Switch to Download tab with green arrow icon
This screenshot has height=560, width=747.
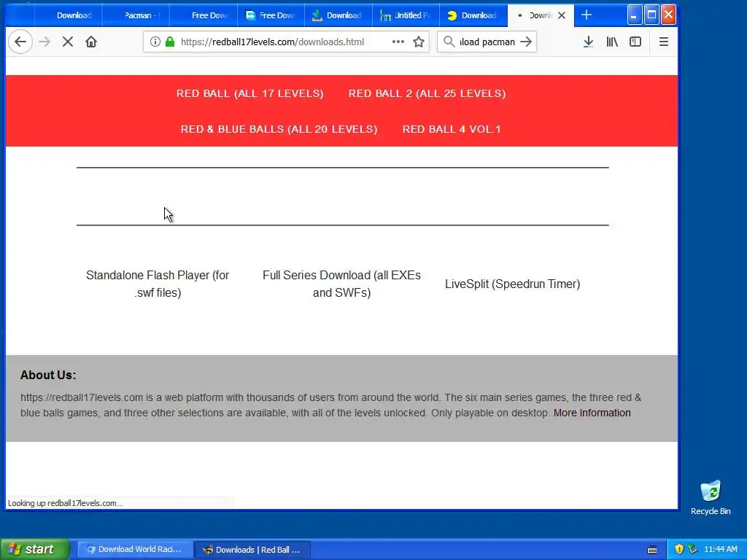(x=338, y=15)
